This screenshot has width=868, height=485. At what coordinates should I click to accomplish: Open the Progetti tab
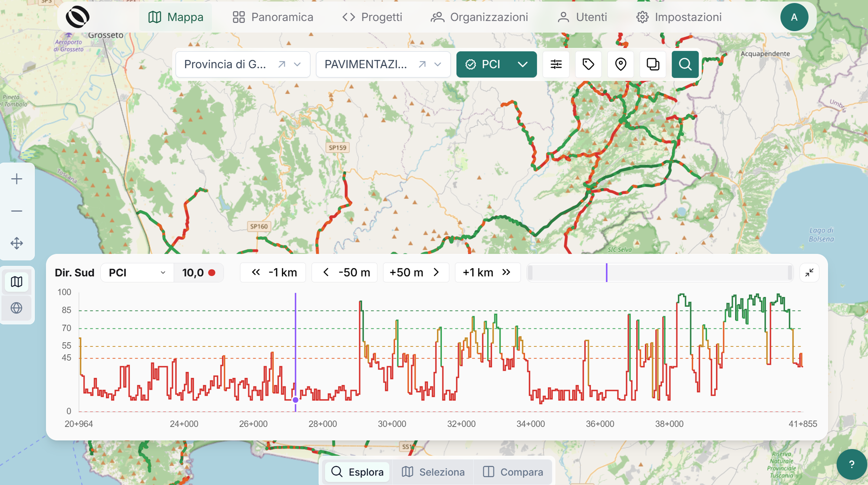tap(373, 17)
